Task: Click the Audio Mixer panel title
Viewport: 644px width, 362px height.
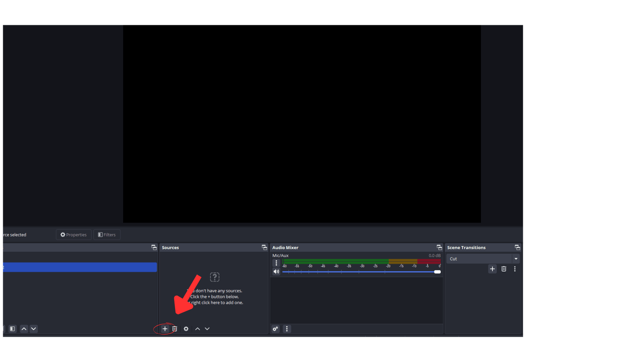Action: 285,247
